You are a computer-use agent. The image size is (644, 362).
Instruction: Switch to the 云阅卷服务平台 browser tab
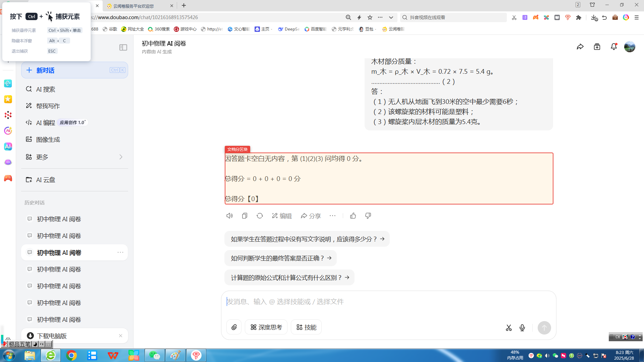[x=134, y=6]
